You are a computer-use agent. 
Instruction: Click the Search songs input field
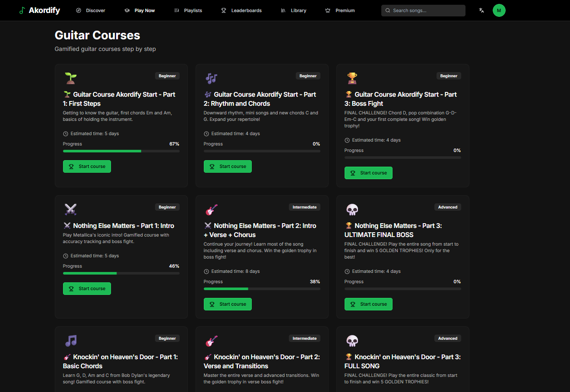[x=423, y=10]
